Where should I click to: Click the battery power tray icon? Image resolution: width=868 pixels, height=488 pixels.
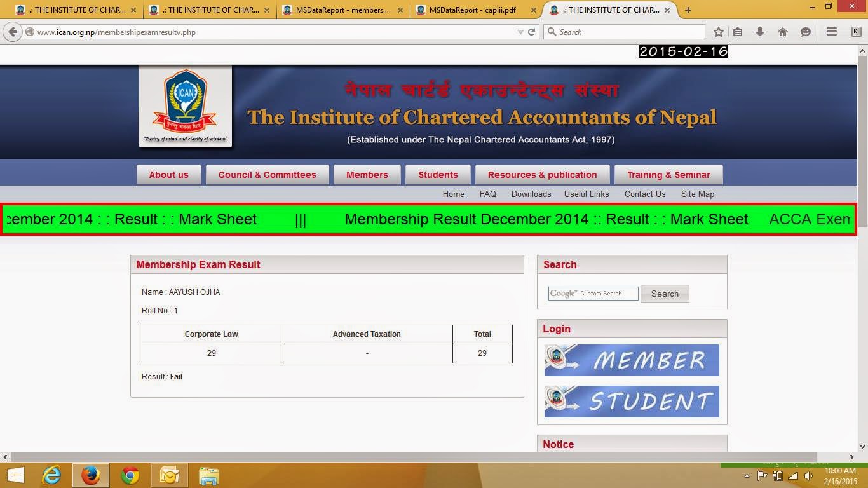(x=777, y=476)
